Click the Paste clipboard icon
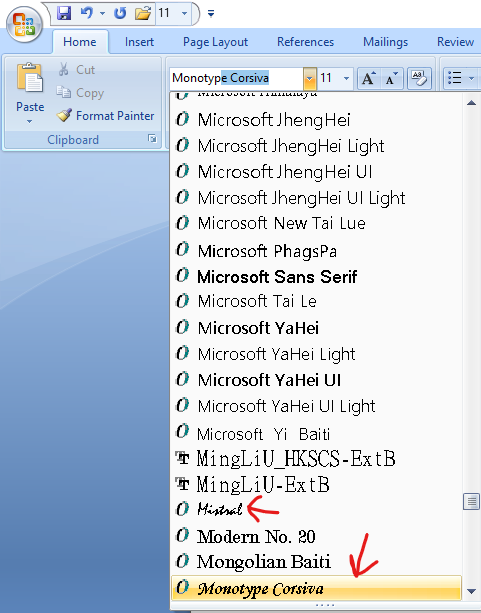Image resolution: width=481 pixels, height=613 pixels. pyautogui.click(x=30, y=78)
